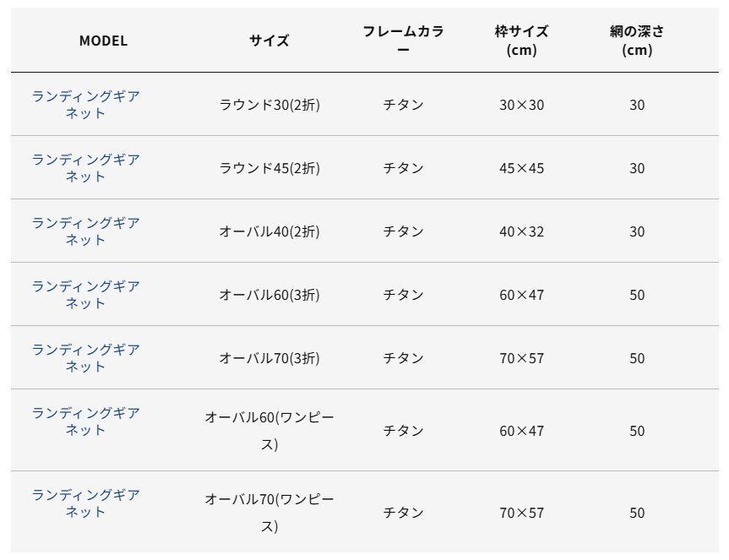Select the ラウンド45(2折) size cell

coord(269,168)
